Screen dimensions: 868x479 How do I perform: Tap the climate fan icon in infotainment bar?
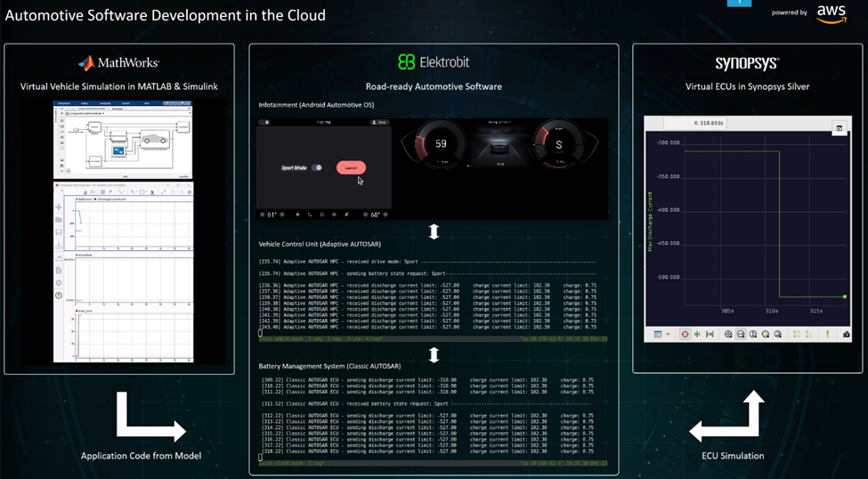pyautogui.click(x=335, y=215)
